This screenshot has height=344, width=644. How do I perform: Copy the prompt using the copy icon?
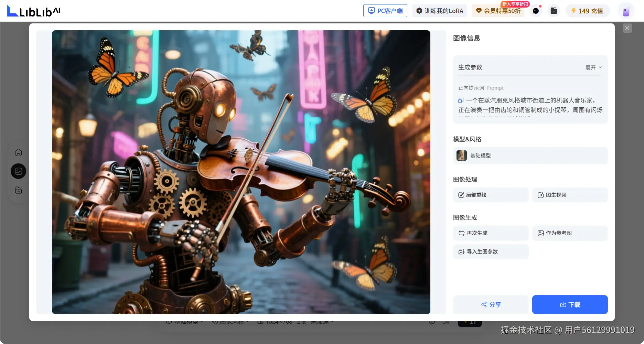[x=461, y=100]
